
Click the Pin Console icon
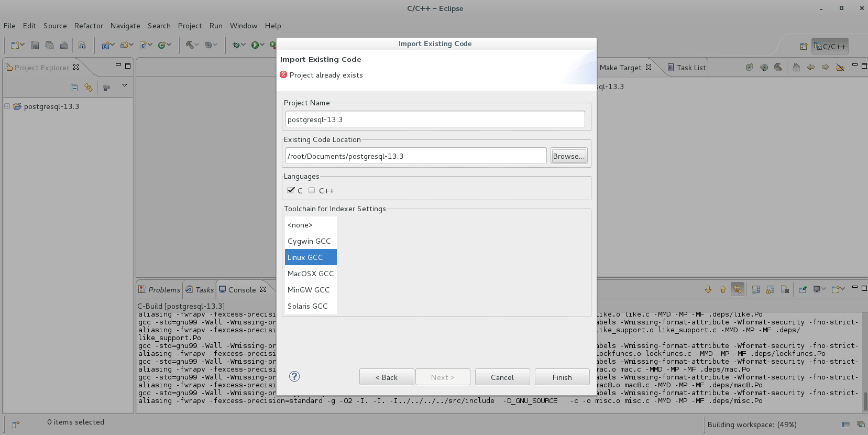803,289
